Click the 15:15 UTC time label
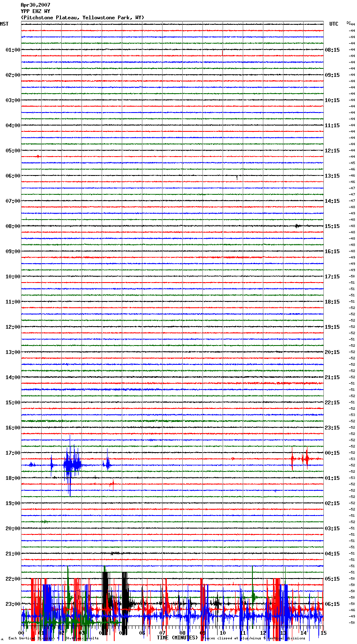Viewport: 357px width, 644px height. tap(332, 226)
